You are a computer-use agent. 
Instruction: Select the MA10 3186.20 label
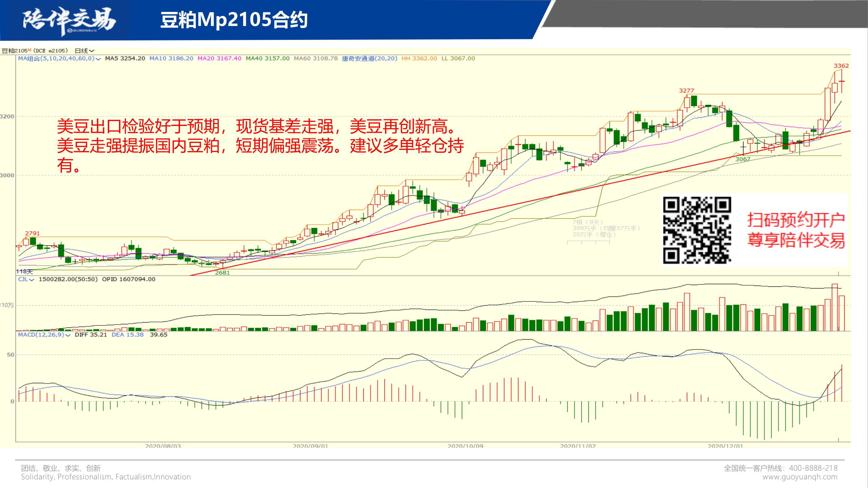(171, 59)
